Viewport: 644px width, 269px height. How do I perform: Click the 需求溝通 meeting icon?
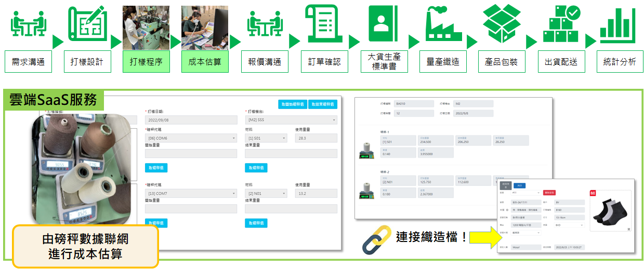click(x=29, y=24)
